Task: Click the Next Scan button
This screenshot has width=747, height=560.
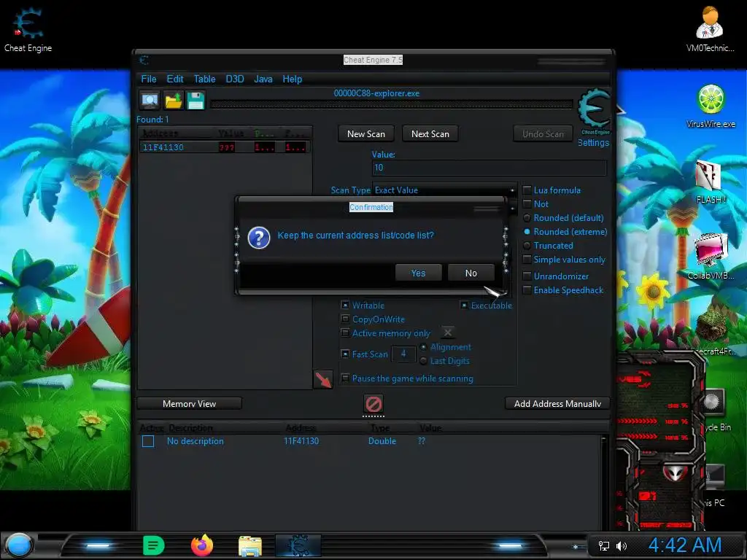Action: pyautogui.click(x=430, y=134)
